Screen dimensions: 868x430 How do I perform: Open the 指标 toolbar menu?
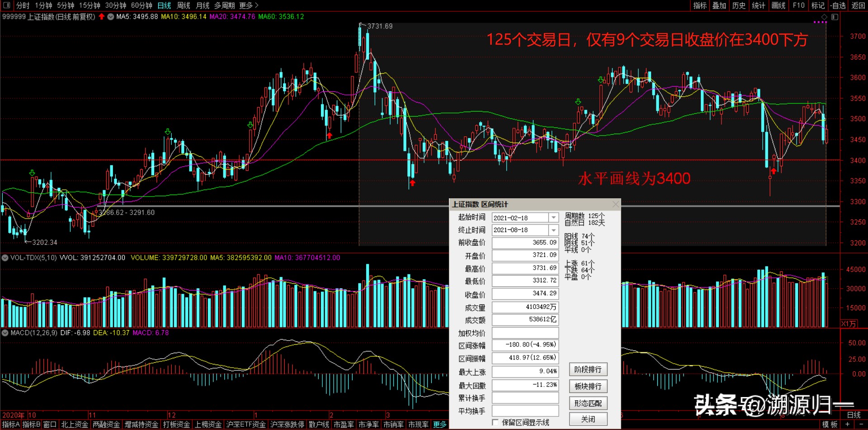(x=700, y=5)
